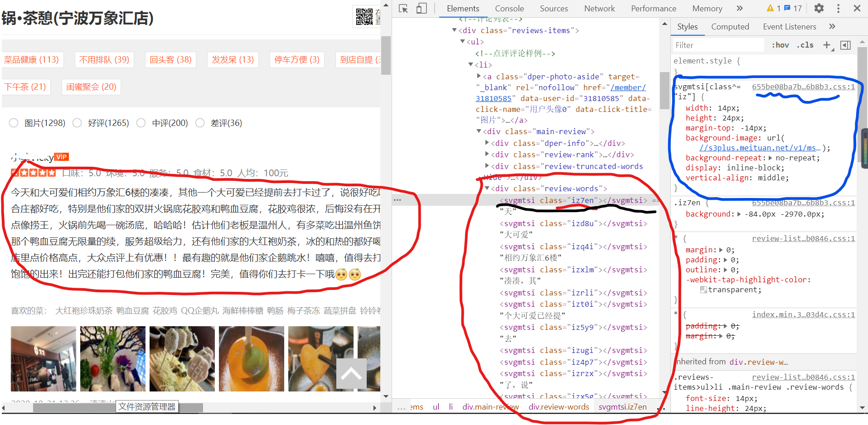Click the div.review-words breadcrumb item
The height and width of the screenshot is (425, 868).
[559, 407]
